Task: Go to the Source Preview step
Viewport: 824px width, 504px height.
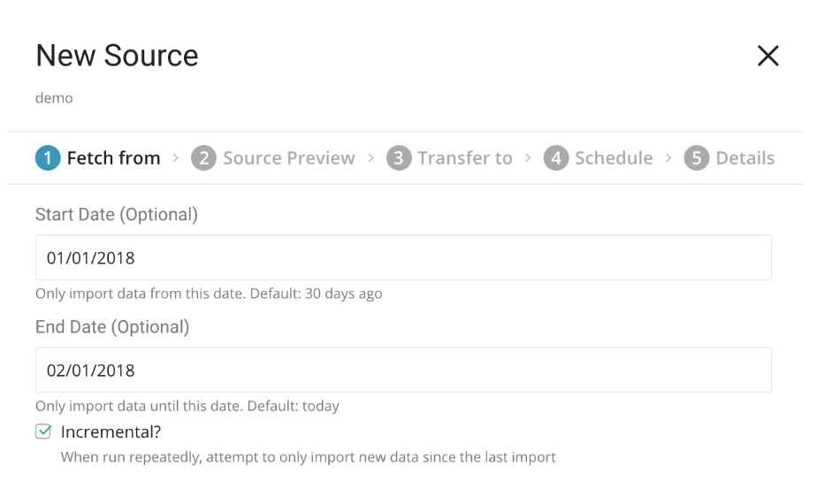Action: (x=288, y=158)
